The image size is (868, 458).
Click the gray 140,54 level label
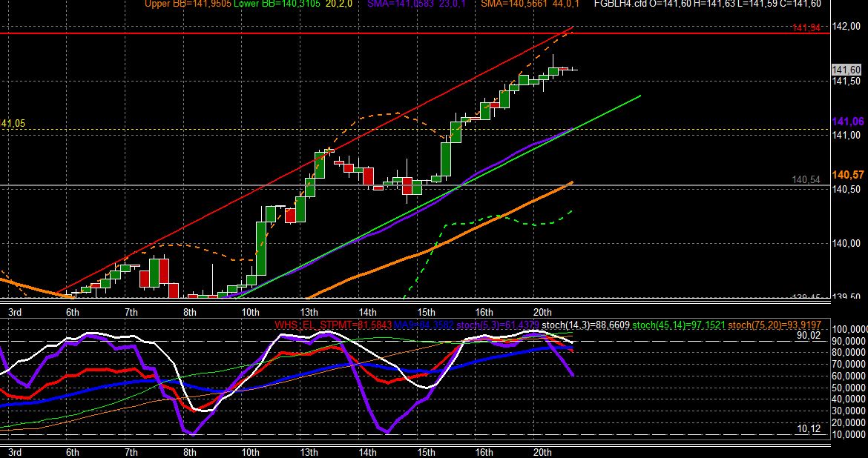click(x=806, y=180)
